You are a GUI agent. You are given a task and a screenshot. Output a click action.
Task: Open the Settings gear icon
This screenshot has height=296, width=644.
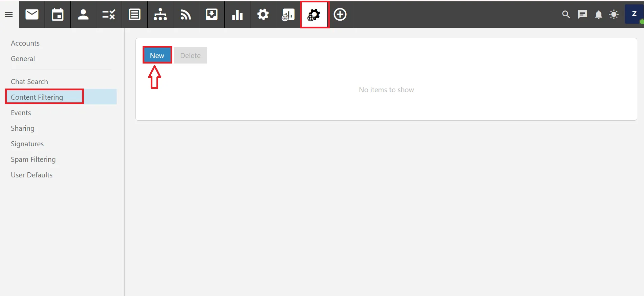pos(263,15)
